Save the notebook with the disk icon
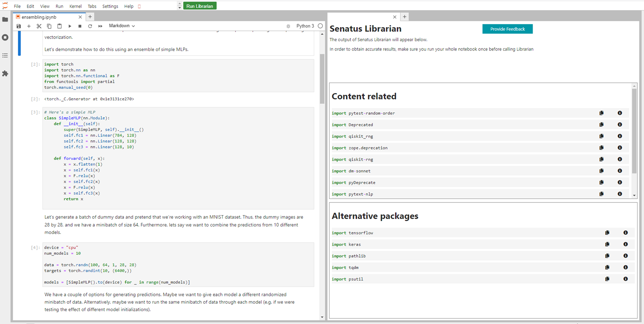The height and width of the screenshot is (324, 644). click(x=19, y=26)
